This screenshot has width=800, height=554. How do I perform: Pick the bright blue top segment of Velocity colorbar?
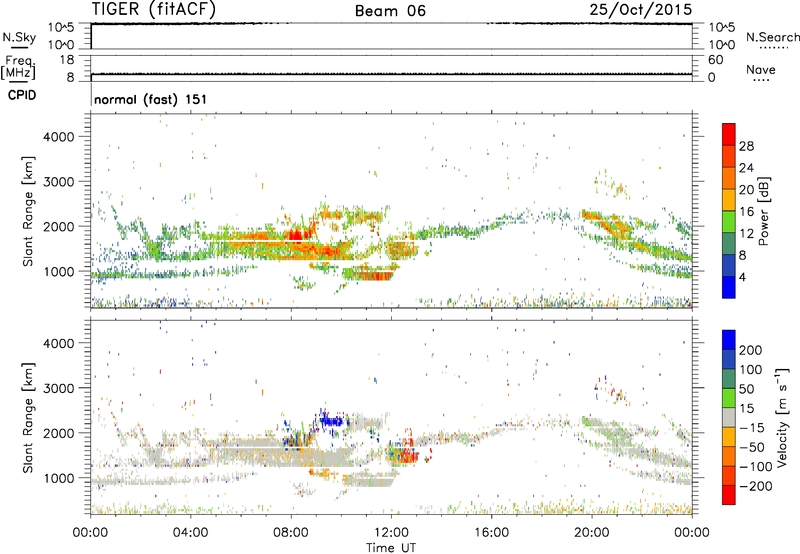[x=729, y=340]
